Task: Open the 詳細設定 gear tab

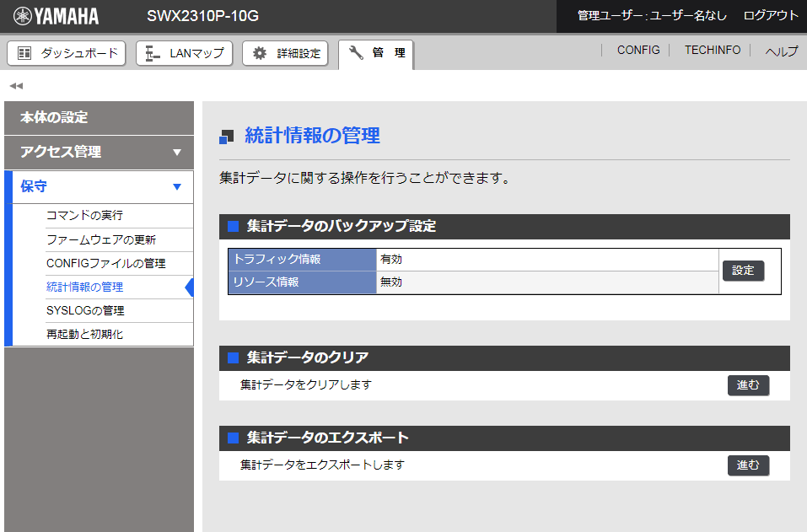Action: (x=285, y=53)
